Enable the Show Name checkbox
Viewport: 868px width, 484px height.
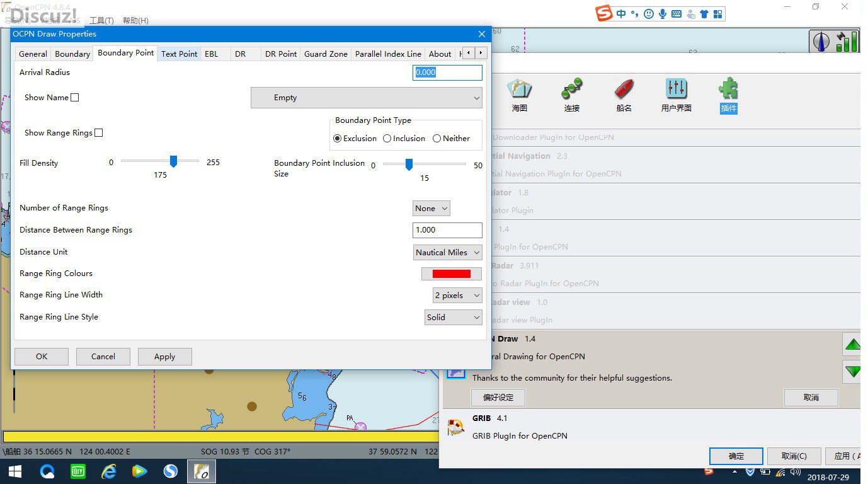point(75,98)
